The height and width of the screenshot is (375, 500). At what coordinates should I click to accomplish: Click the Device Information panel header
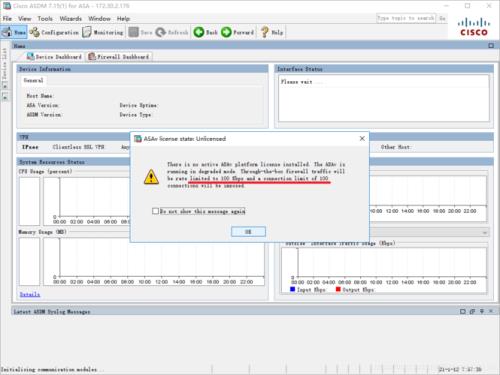[x=143, y=69]
